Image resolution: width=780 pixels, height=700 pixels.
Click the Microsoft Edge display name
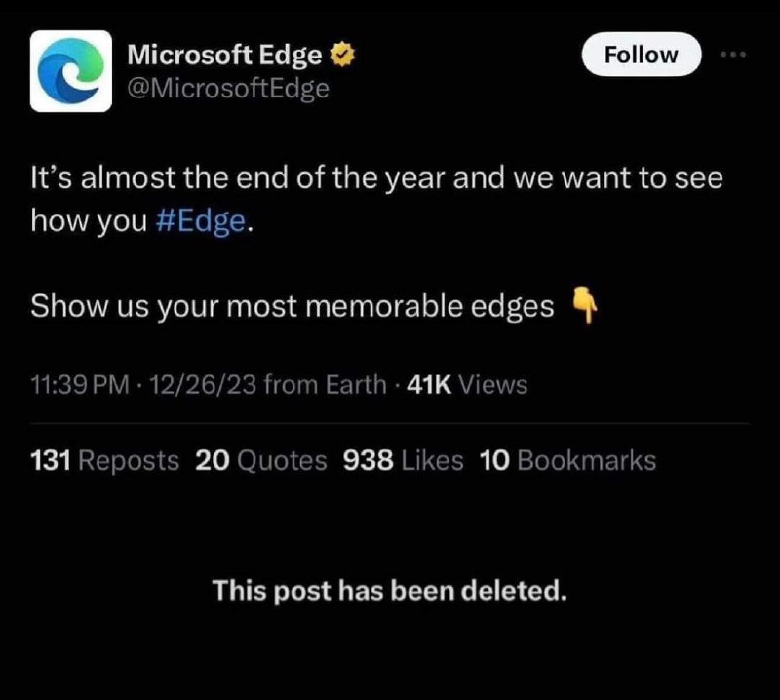pyautogui.click(x=224, y=55)
